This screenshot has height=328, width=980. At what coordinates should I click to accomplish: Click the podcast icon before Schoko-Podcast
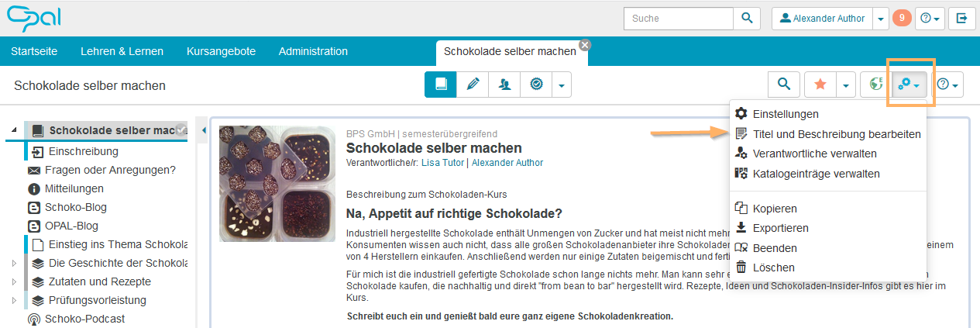[x=34, y=319]
